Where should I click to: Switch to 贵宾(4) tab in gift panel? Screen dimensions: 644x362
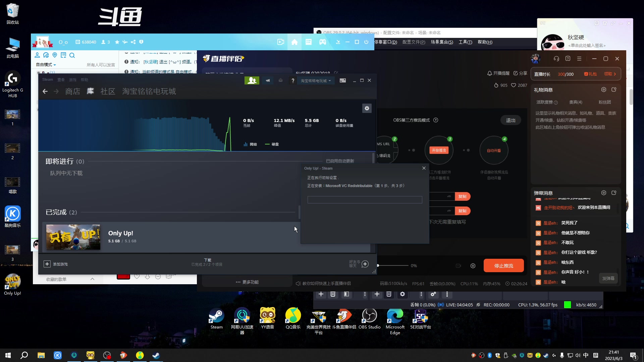pos(576,102)
